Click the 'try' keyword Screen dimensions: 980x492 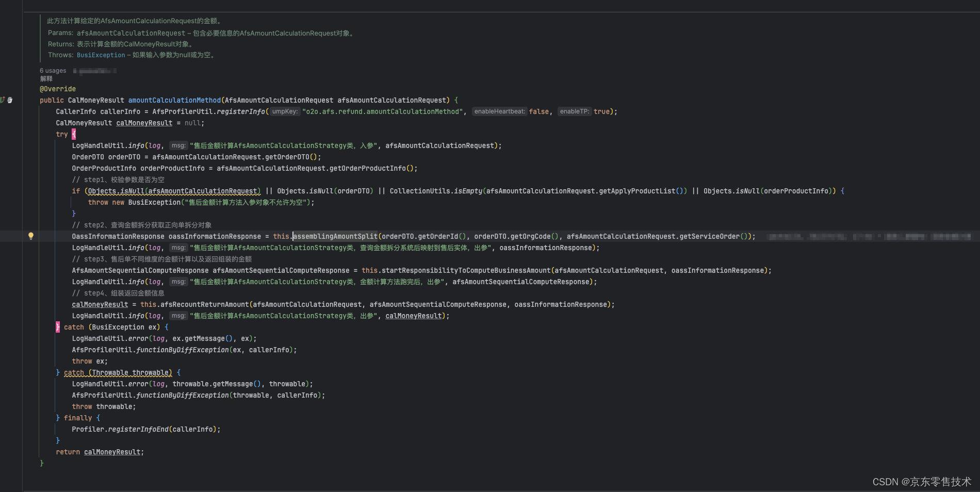62,134
